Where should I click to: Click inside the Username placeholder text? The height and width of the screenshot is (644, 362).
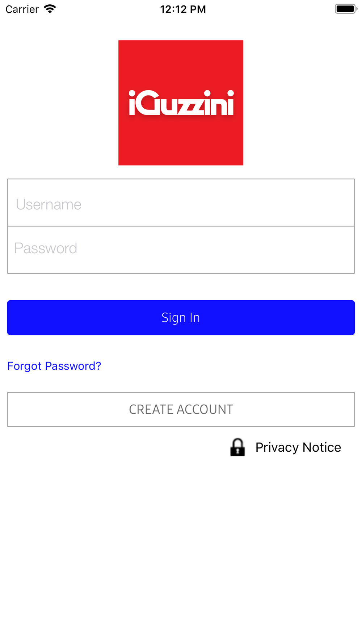[x=49, y=205]
